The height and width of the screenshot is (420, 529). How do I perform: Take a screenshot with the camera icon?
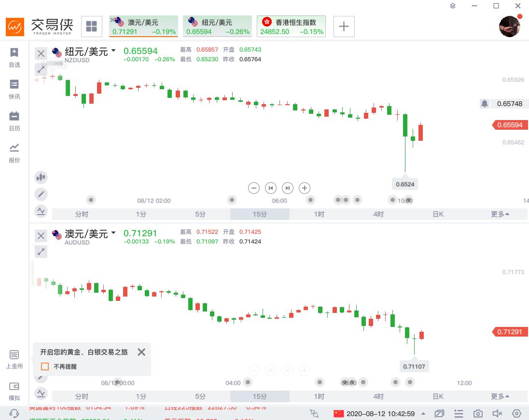click(478, 414)
